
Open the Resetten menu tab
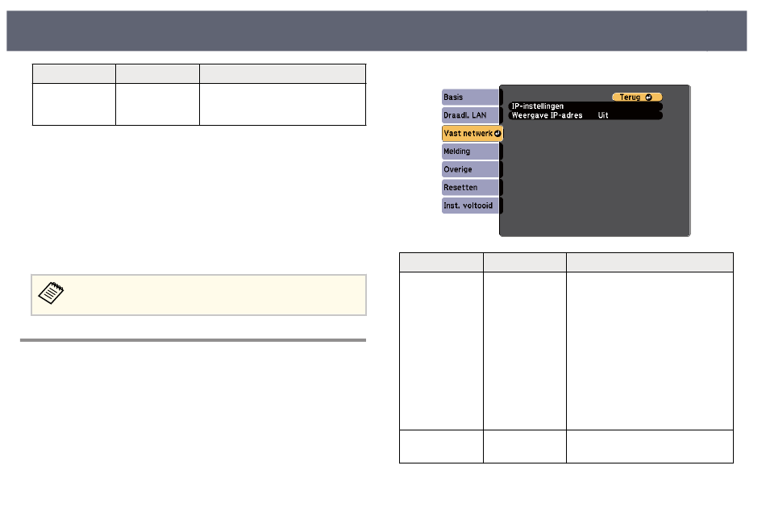pos(470,188)
